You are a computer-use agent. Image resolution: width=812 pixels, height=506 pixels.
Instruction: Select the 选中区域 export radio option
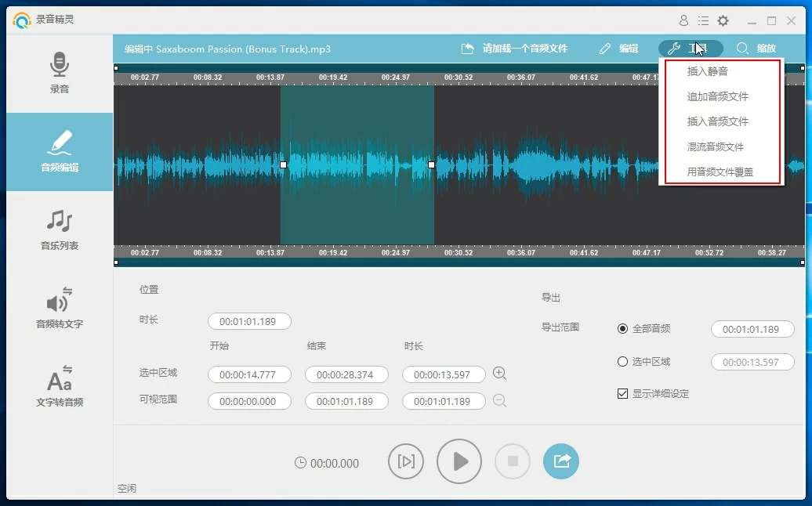623,362
